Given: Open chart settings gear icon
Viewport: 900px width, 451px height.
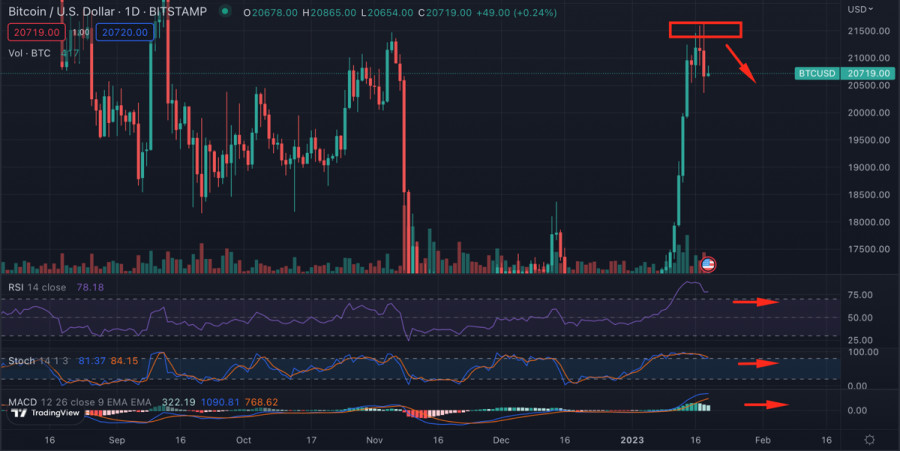Looking at the screenshot, I should point(870,440).
